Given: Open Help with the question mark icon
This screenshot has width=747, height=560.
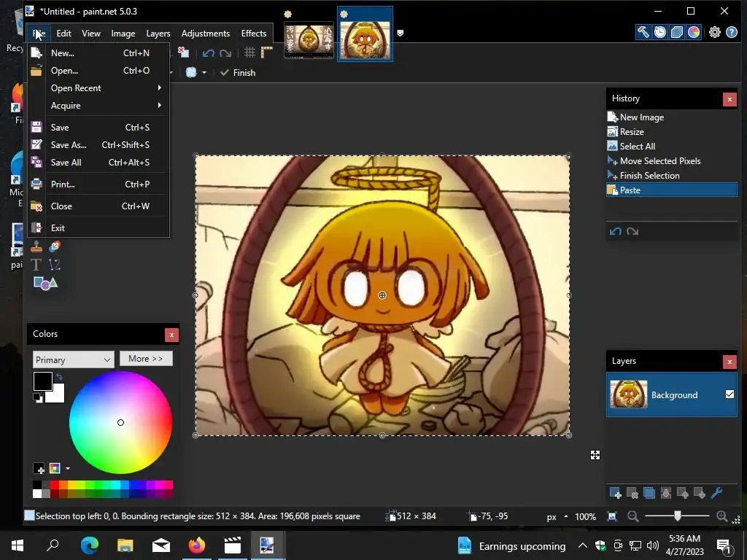Looking at the screenshot, I should (x=732, y=32).
